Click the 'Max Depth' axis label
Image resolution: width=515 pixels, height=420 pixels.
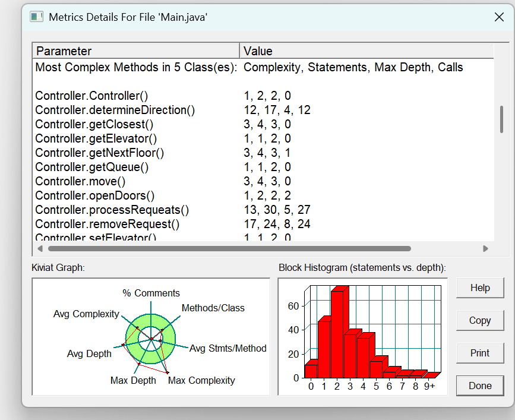point(133,381)
